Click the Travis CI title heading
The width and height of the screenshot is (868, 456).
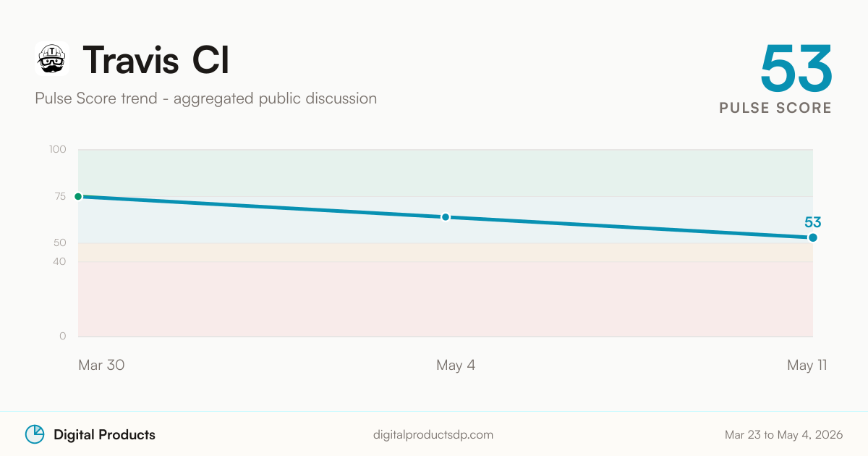156,60
